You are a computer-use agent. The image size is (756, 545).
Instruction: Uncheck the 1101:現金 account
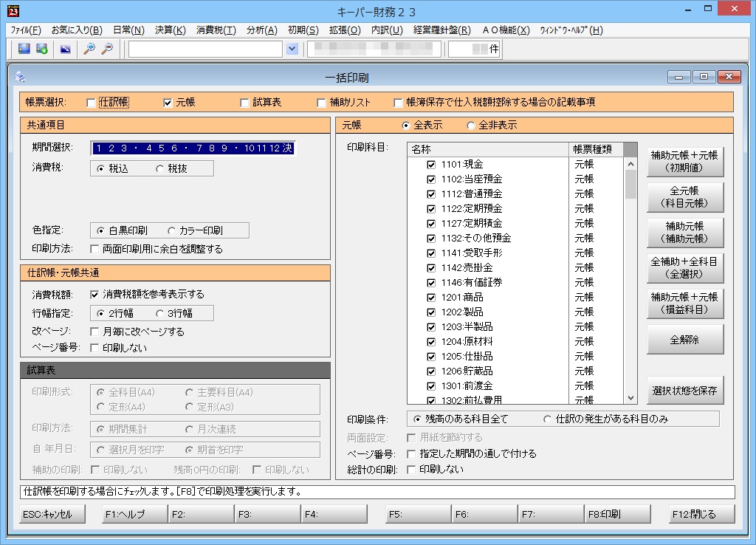tap(431, 165)
